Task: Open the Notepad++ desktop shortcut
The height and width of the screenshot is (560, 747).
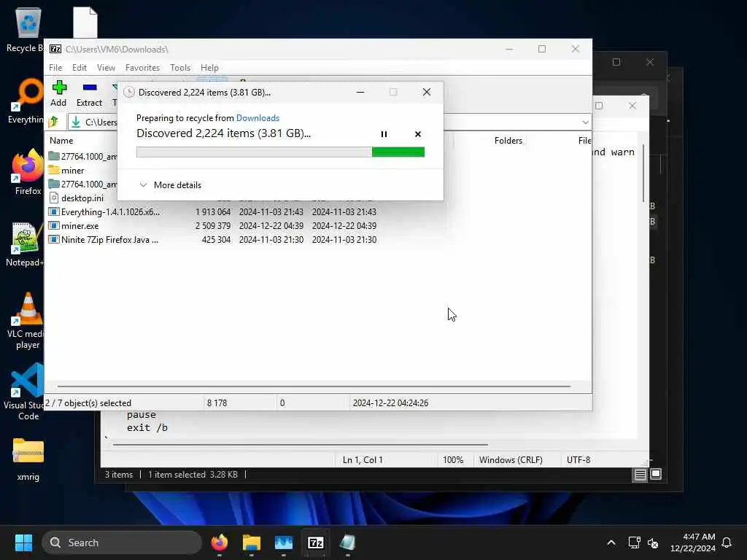Action: click(25, 245)
